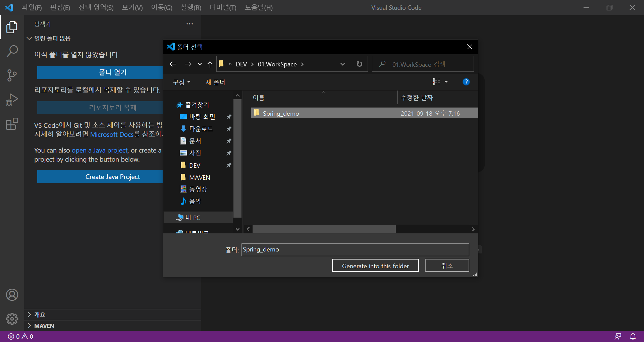Click the feedback icon in status bar

click(618, 336)
